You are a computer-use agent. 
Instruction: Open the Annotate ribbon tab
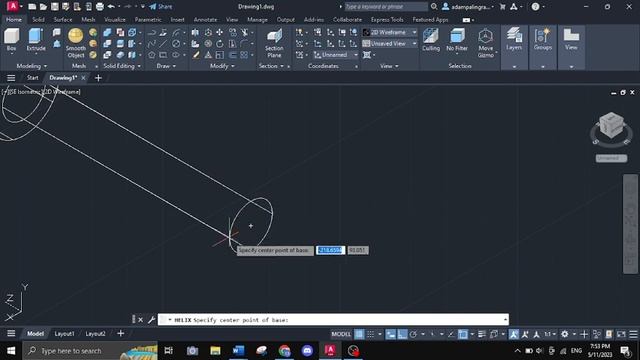pos(205,20)
